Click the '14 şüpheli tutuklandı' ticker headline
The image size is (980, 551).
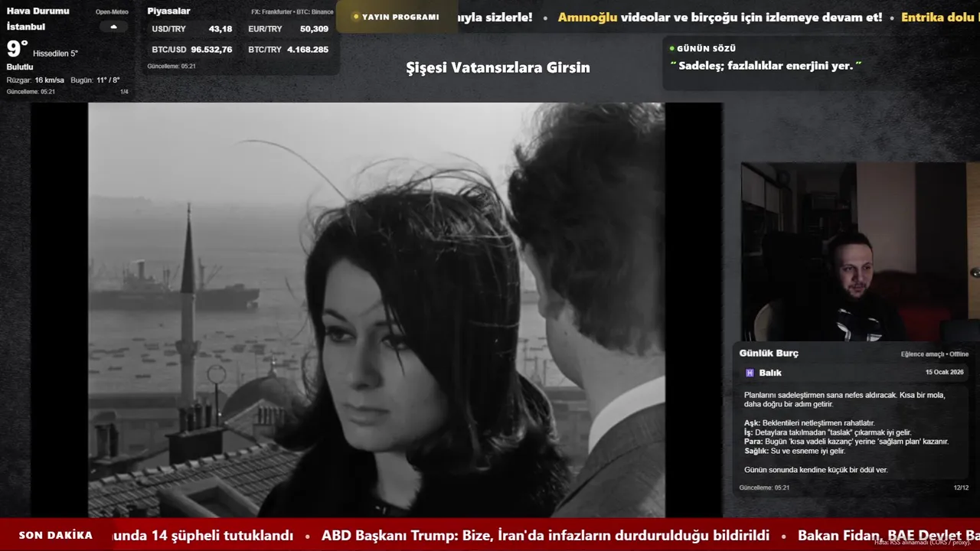pos(204,536)
